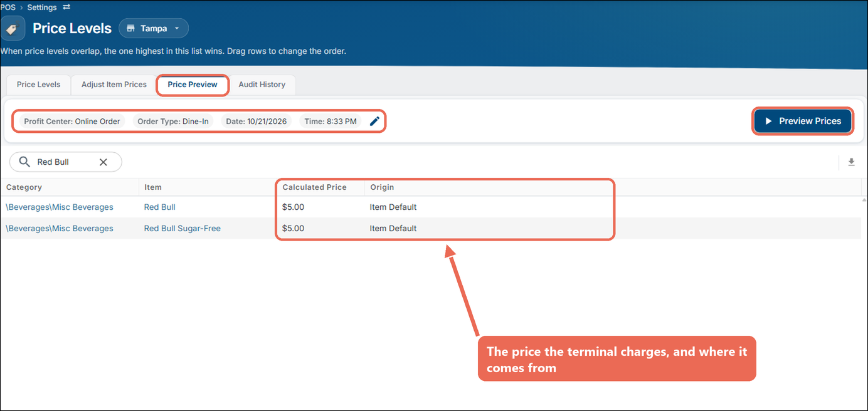Click the Date: 10/21/2026 chip
This screenshot has width=868, height=411.
tap(256, 122)
